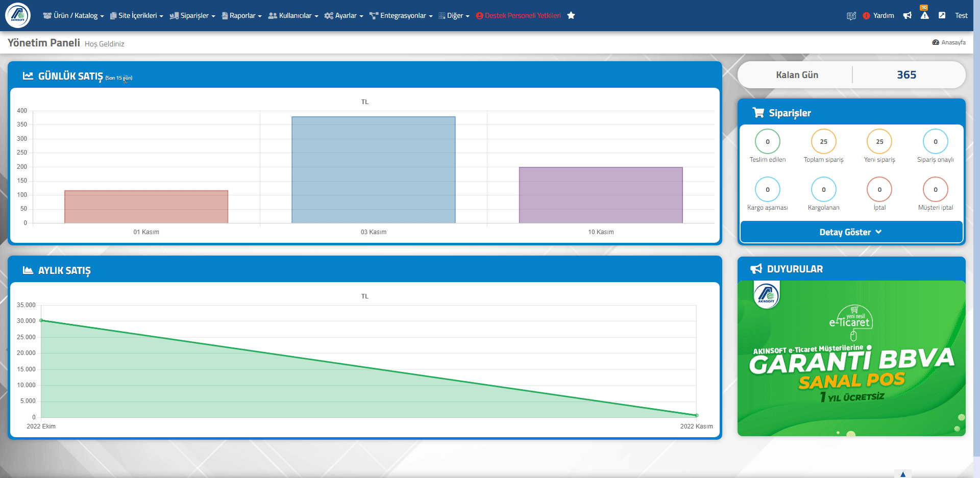Viewport: 980px width, 478px height.
Task: Click the 10 Kasım purple bar
Action: [601, 195]
